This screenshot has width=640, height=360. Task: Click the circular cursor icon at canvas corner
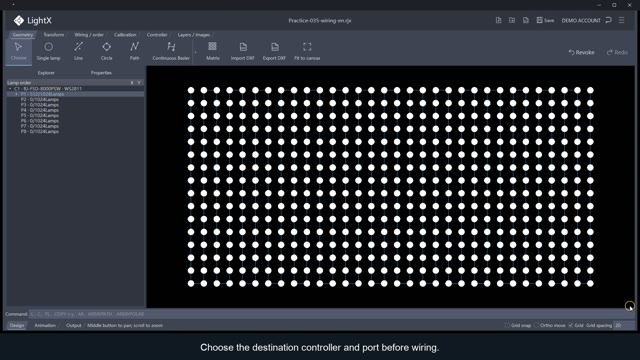(x=629, y=306)
